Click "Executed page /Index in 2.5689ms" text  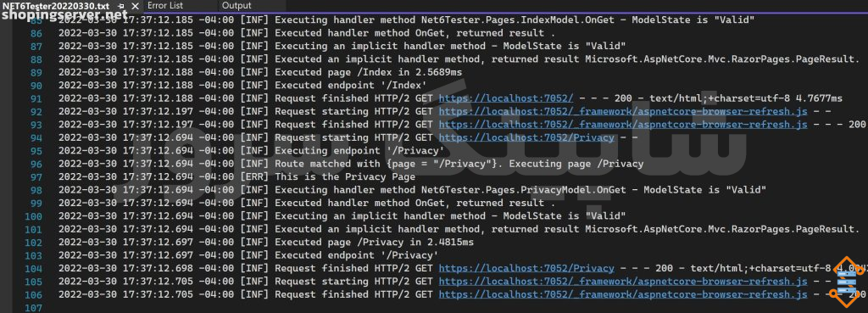pyautogui.click(x=368, y=73)
